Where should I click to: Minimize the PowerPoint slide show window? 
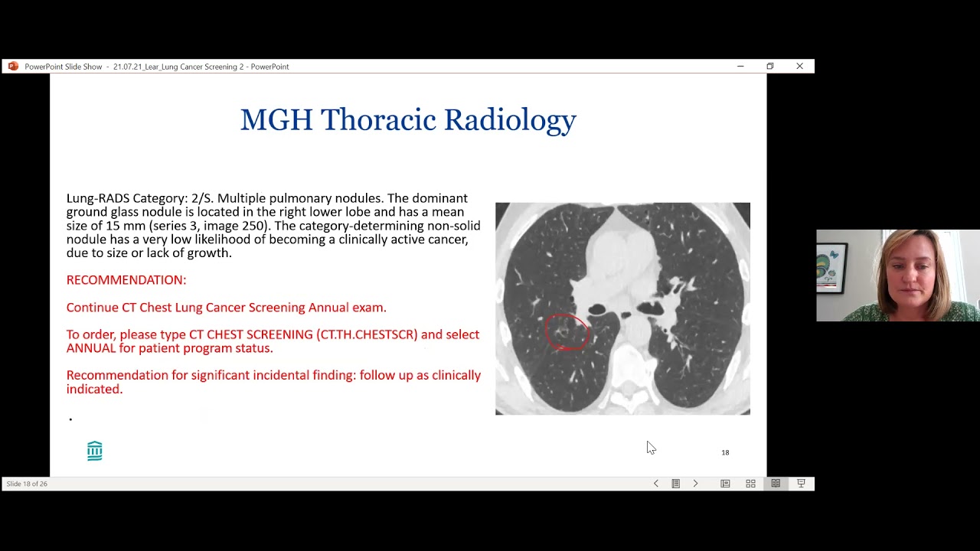740,67
